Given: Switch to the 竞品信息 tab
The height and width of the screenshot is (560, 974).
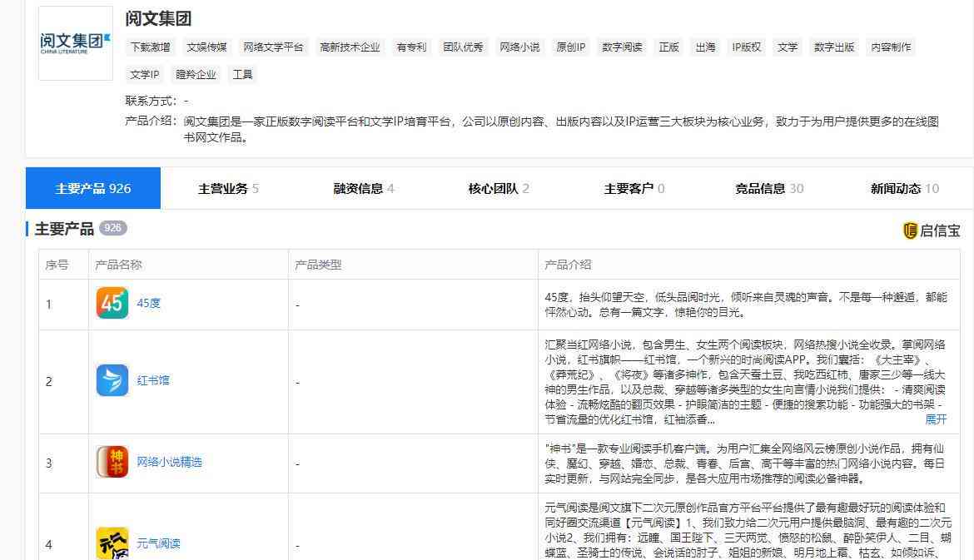Looking at the screenshot, I should [769, 188].
